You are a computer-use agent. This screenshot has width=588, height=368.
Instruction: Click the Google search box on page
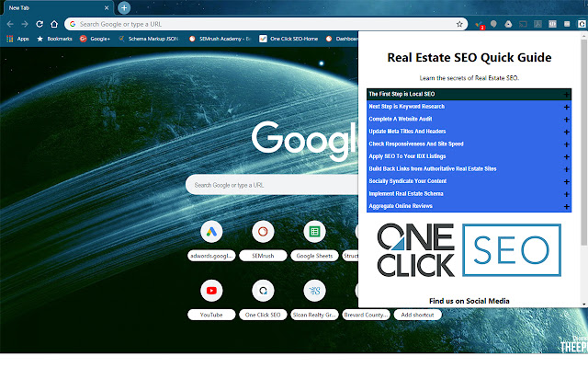[272, 185]
